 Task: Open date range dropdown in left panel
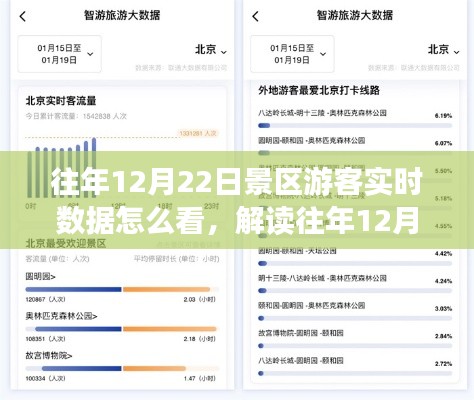[x=59, y=54]
